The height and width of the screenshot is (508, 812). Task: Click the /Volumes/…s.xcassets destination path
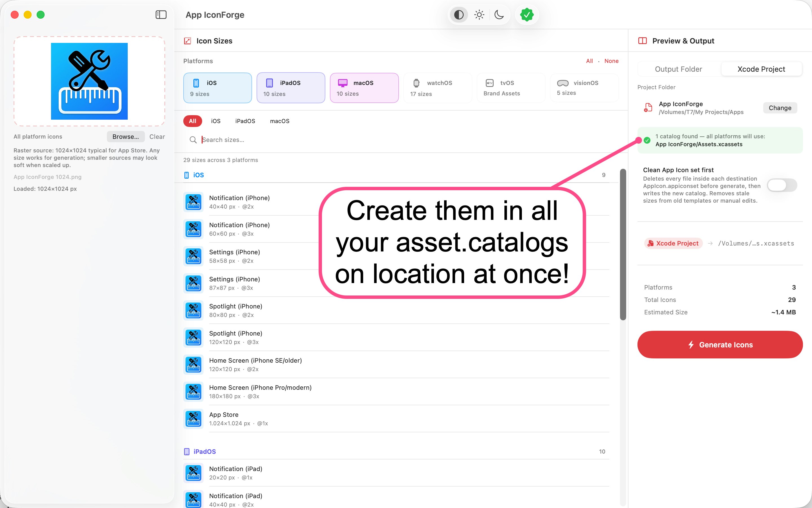click(x=756, y=243)
